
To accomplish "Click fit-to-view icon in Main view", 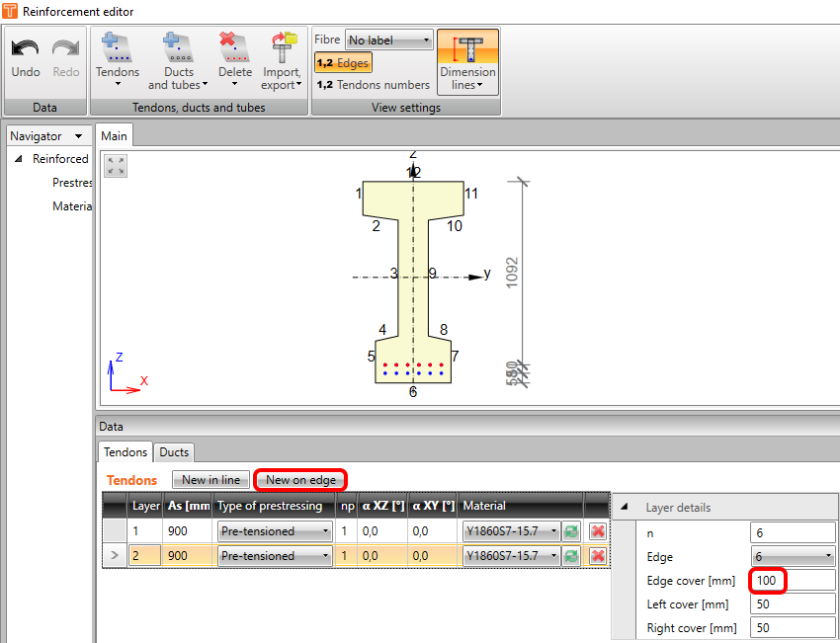I will 117,166.
